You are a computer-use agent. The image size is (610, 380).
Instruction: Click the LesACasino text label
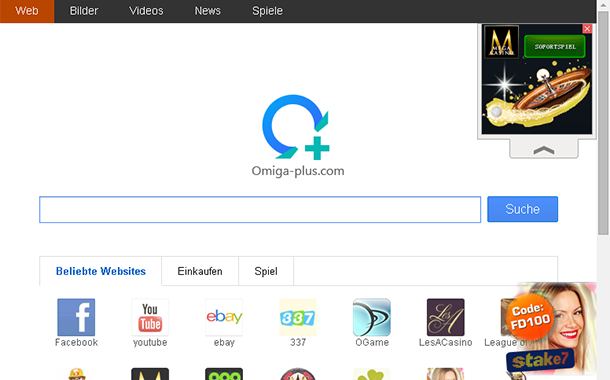[445, 343]
